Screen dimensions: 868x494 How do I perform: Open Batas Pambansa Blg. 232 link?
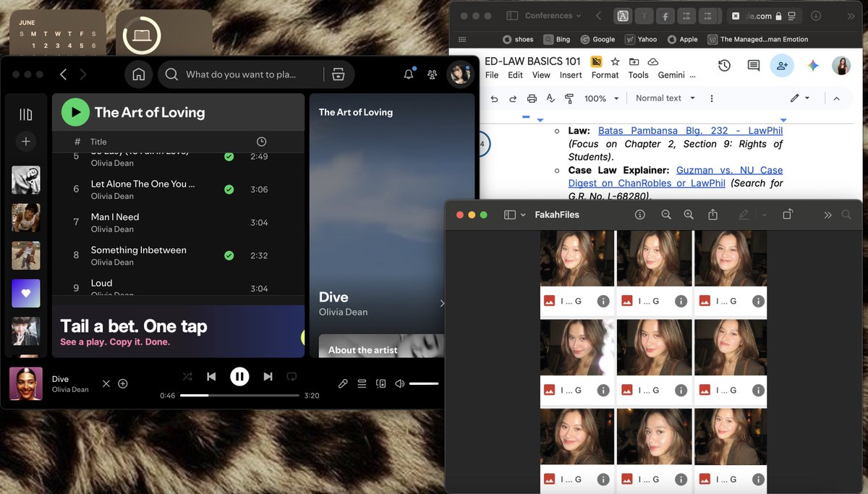(x=690, y=131)
